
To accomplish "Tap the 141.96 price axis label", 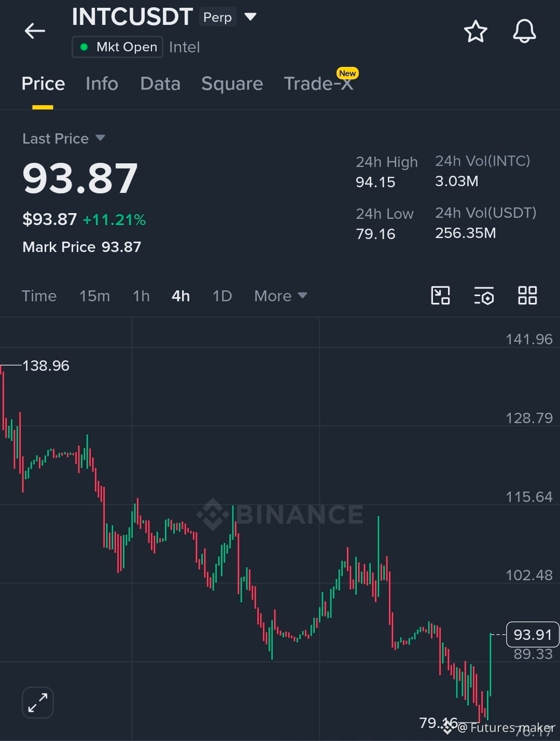I will coord(529,339).
